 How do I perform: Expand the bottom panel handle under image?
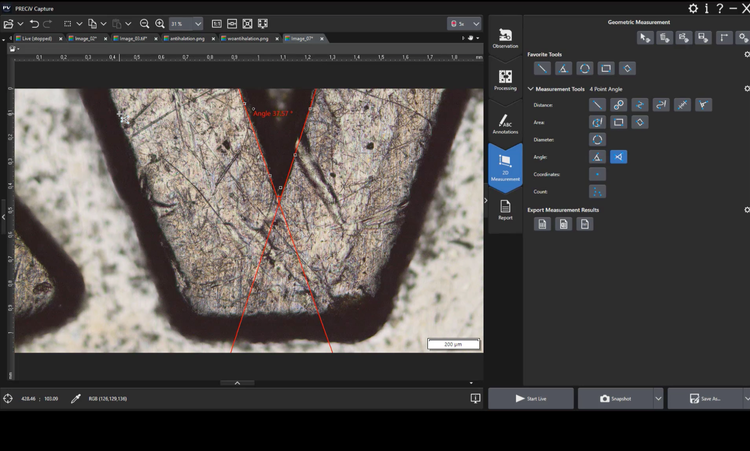coord(237,383)
